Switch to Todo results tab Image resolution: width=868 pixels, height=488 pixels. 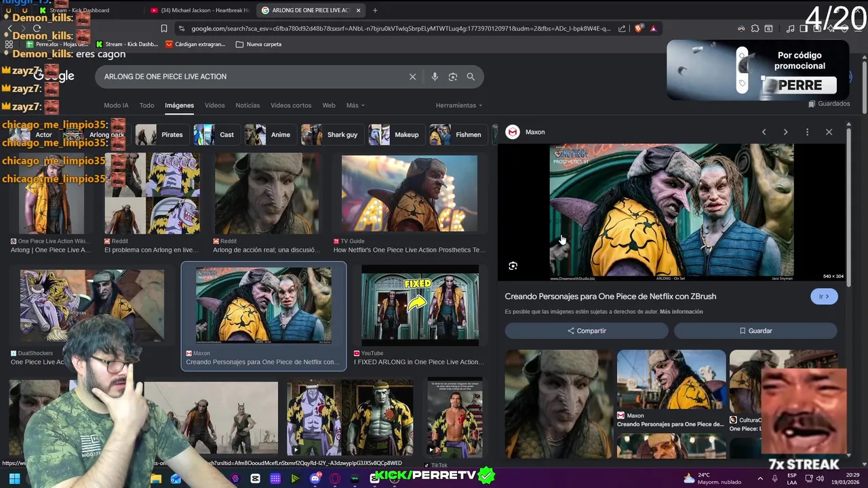point(146,105)
